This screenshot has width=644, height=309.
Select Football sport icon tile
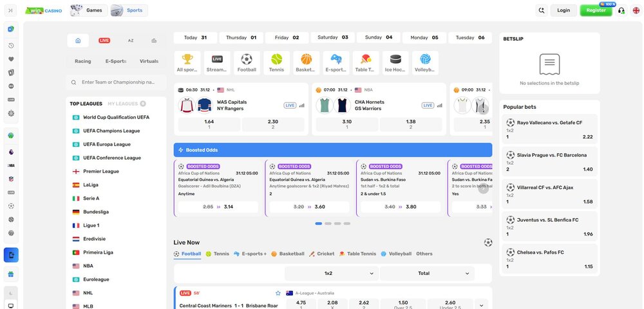coord(247,63)
